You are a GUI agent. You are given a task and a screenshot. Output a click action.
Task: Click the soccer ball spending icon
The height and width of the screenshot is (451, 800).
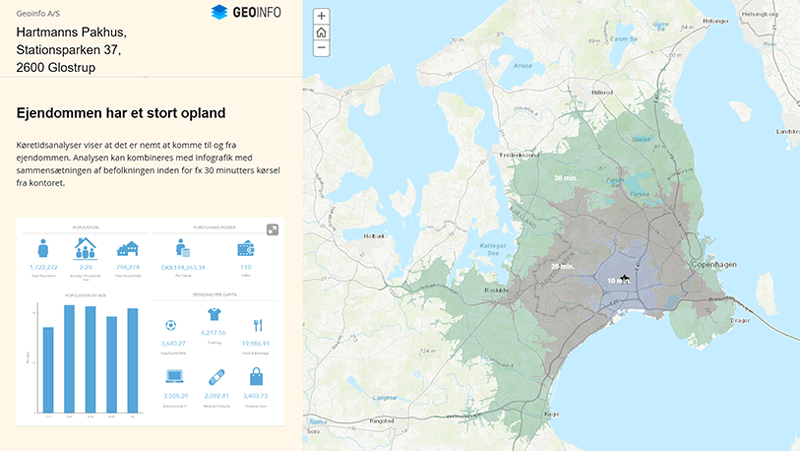click(171, 325)
